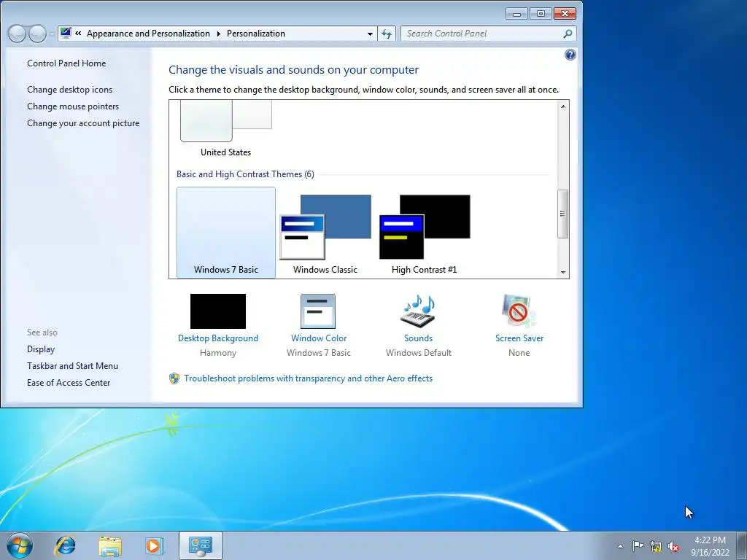
Task: Open Change mouse pointers link
Action: click(x=73, y=106)
